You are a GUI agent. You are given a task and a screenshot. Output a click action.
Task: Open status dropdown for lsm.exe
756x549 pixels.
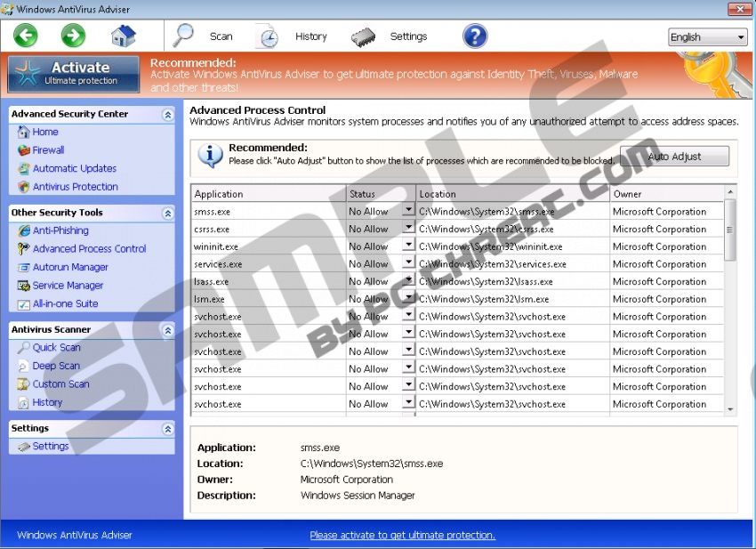click(x=408, y=297)
